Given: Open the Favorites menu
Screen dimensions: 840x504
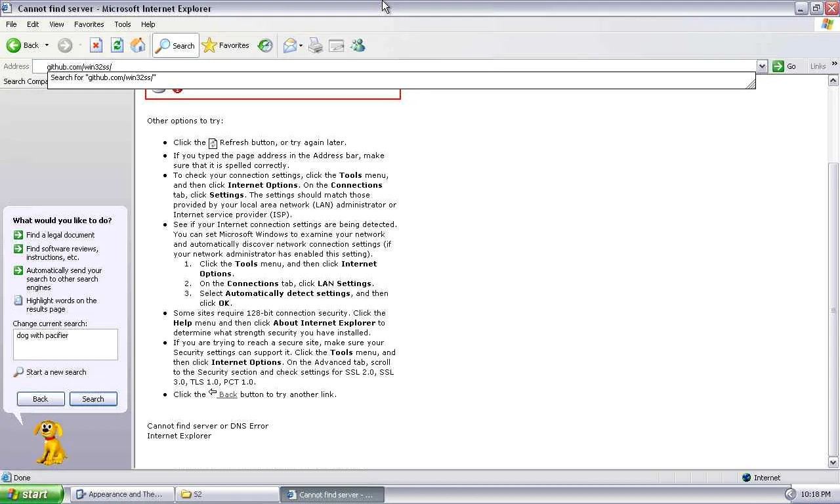Looking at the screenshot, I should tap(89, 24).
